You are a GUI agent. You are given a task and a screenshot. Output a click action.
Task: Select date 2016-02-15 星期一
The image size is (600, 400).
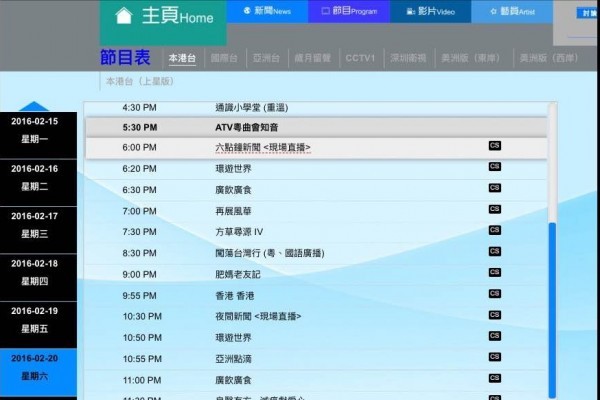click(x=35, y=129)
